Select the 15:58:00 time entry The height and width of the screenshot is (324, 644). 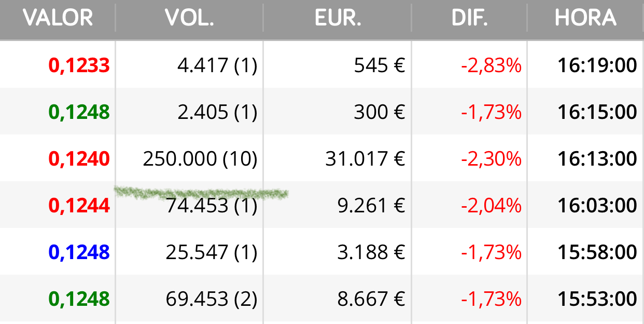pos(597,252)
